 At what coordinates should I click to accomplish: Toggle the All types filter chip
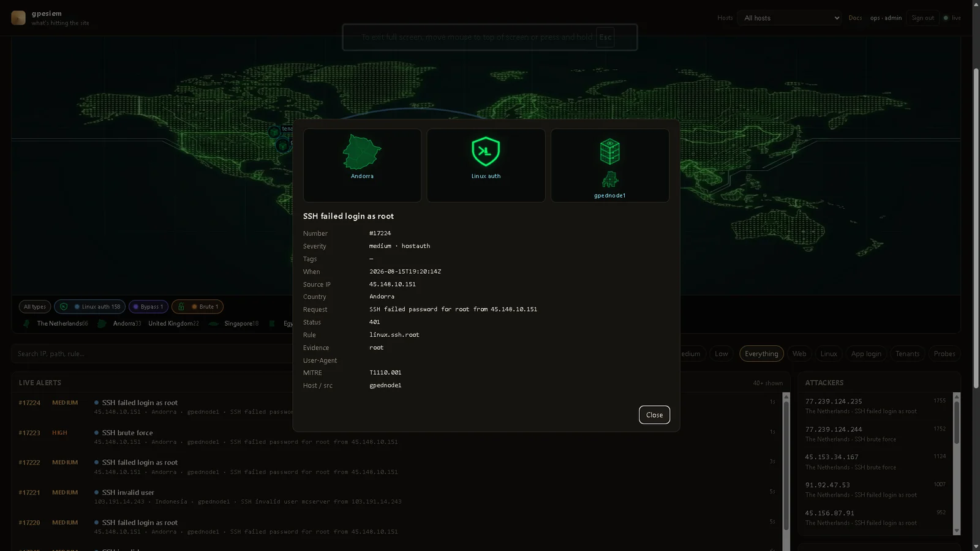[35, 307]
